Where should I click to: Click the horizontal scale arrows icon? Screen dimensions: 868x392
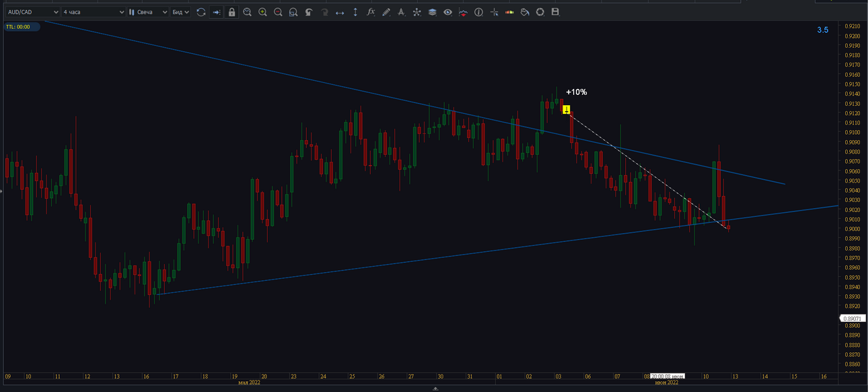click(340, 12)
